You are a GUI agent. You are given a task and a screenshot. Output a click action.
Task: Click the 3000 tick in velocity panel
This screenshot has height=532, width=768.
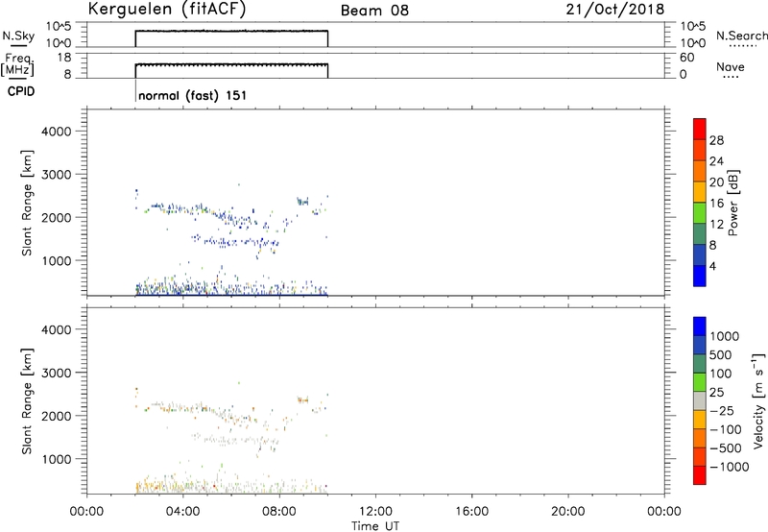coord(57,373)
